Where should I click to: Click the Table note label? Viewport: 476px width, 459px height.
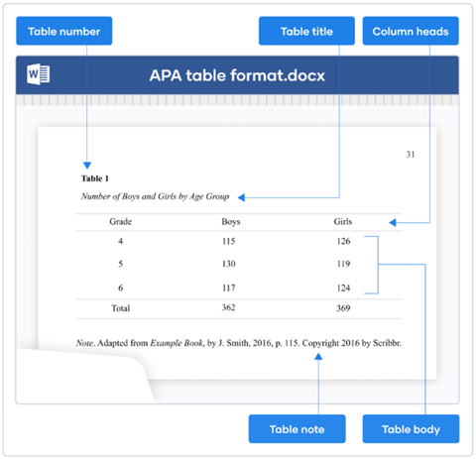(x=297, y=429)
